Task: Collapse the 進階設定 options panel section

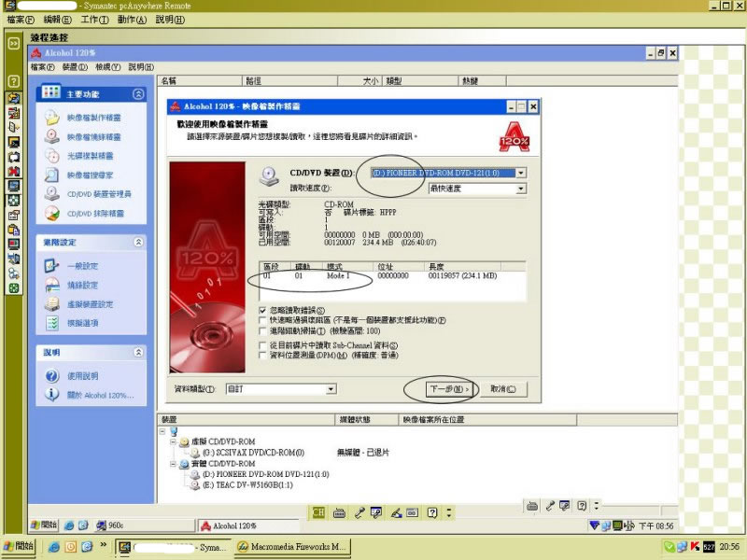Action: tap(138, 242)
